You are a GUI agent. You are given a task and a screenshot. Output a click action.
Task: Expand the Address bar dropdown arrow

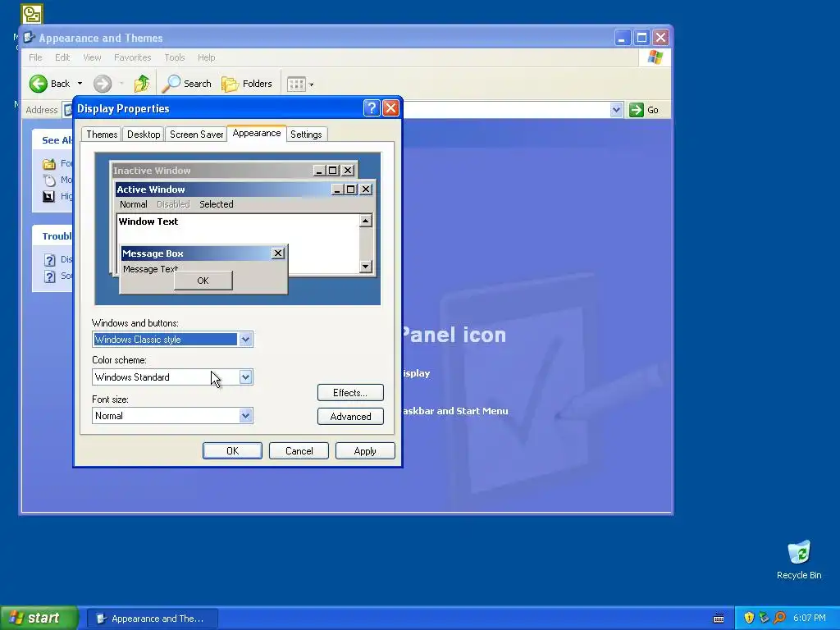click(x=616, y=110)
